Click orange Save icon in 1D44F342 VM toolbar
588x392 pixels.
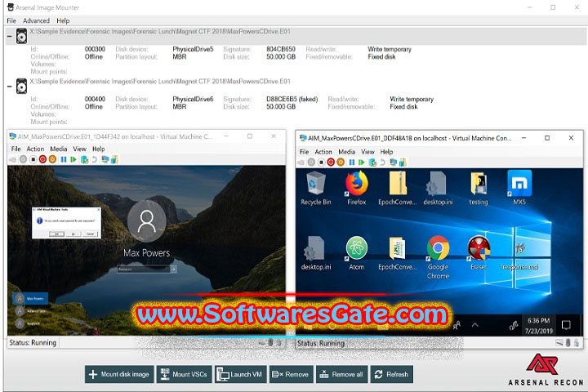coord(52,159)
